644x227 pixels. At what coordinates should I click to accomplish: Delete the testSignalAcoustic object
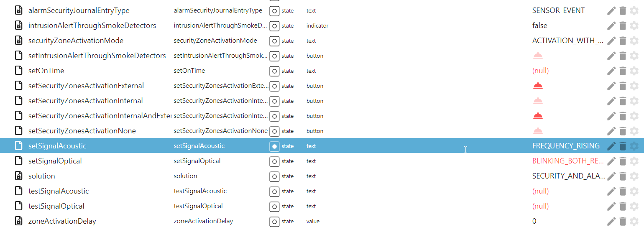tap(623, 191)
